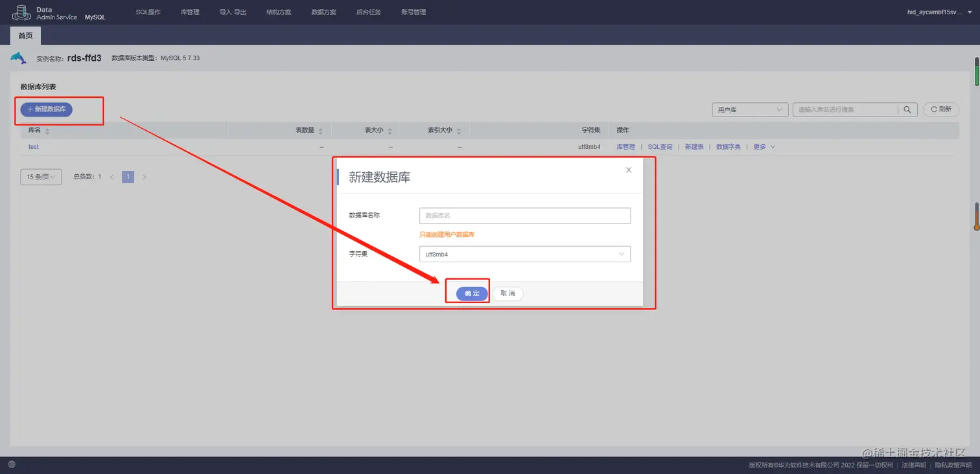Image resolution: width=980 pixels, height=474 pixels.
Task: Open the 库管理 top menu
Action: 191,12
